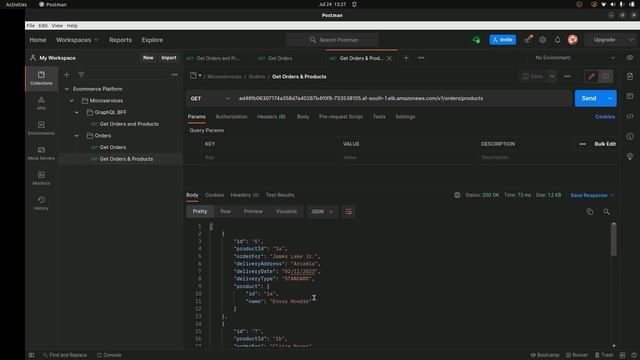Viewport: 640px width, 360px height.
Task: Open the Send button dropdown arrow
Action: 610,98
